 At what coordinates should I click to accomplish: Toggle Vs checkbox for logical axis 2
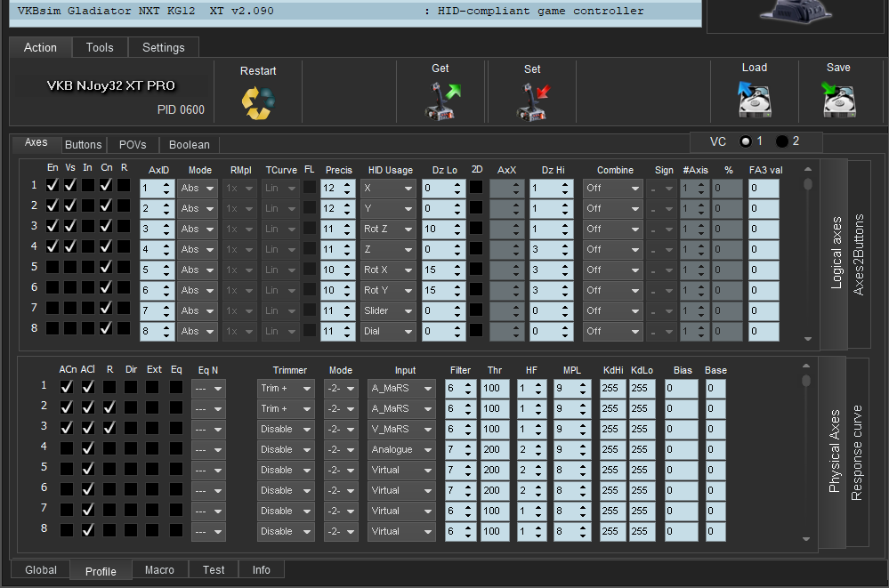point(70,205)
